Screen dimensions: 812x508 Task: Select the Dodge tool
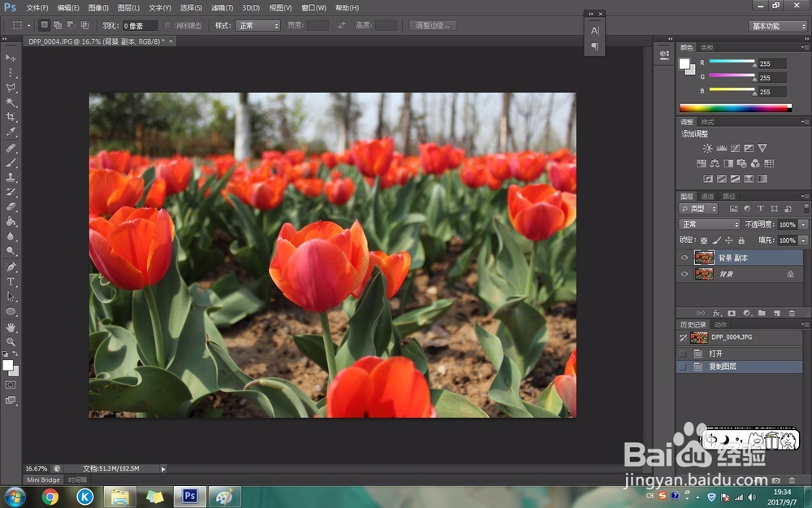point(11,251)
